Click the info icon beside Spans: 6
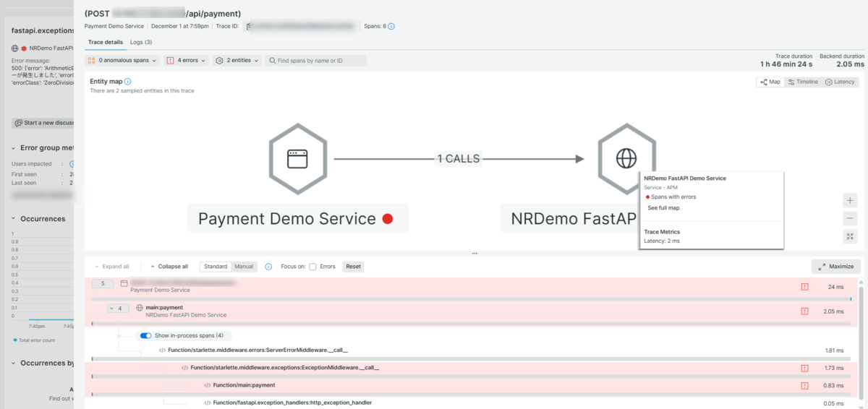868x409 pixels. point(391,26)
